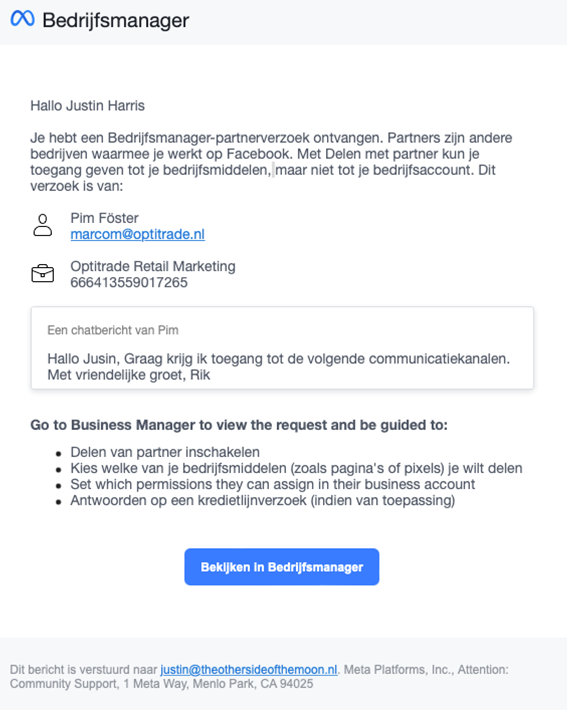Click the 'Antwoorden op een kredietlijnverzoek' bullet

point(263,501)
